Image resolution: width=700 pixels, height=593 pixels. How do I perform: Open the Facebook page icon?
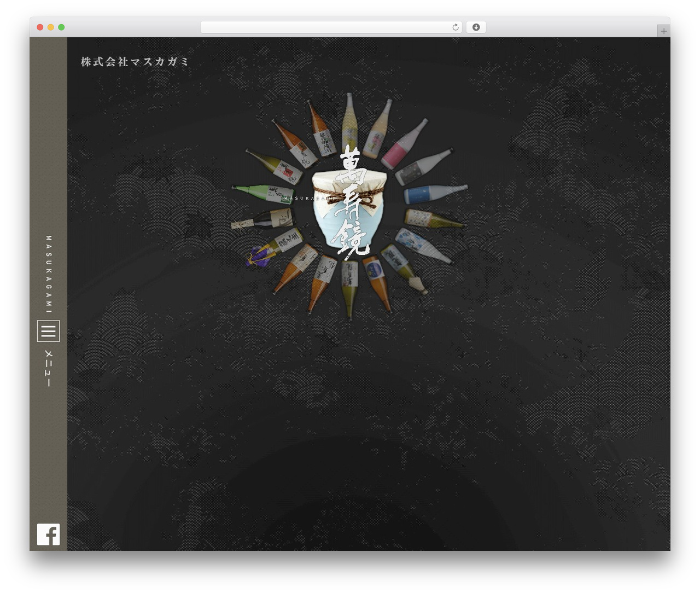click(x=48, y=534)
